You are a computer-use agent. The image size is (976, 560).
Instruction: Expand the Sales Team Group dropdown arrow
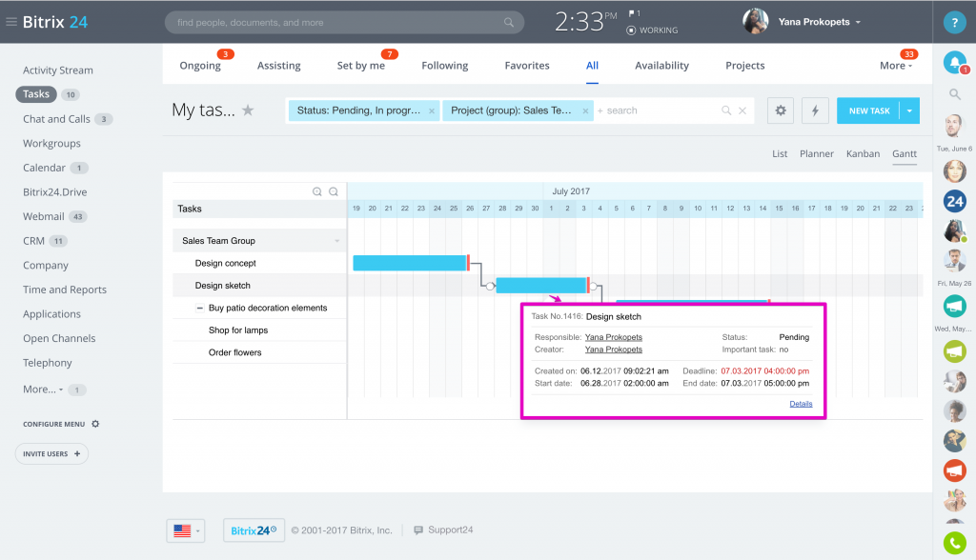coord(336,241)
